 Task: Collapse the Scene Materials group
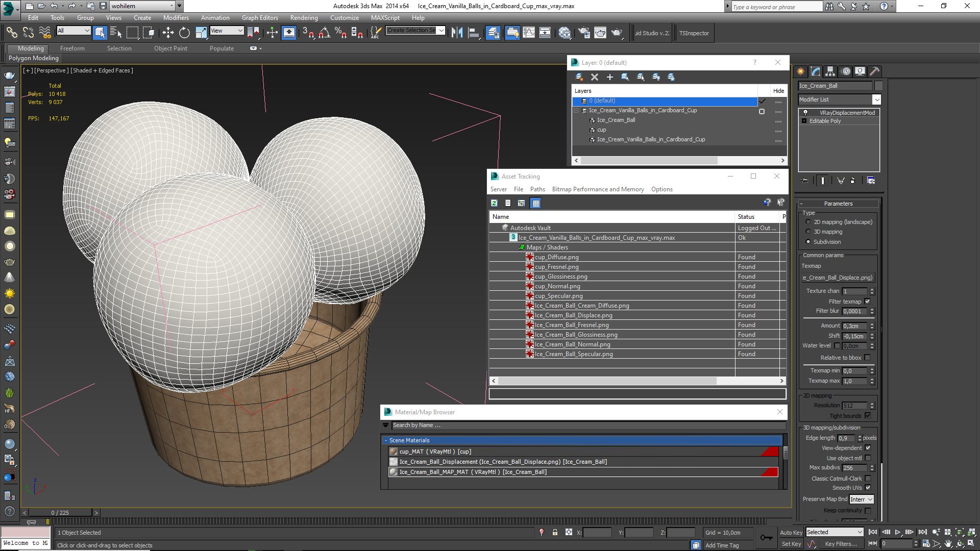pos(386,440)
